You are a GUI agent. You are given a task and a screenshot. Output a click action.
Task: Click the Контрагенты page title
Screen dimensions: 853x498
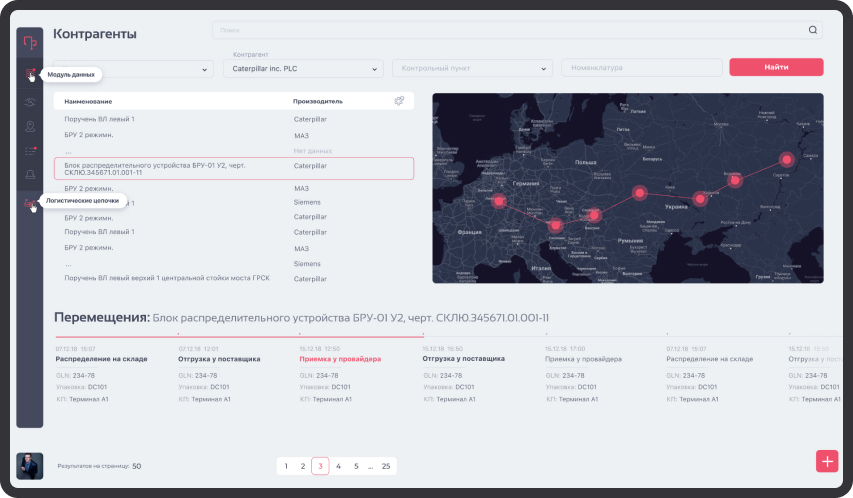point(95,34)
